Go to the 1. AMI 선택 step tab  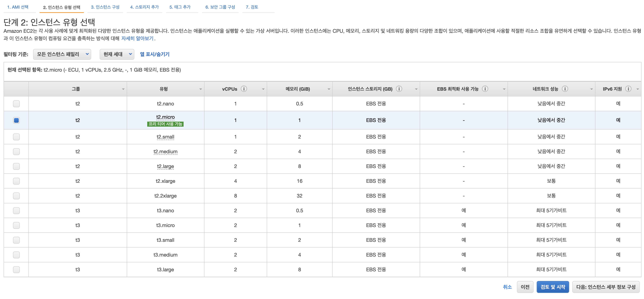tap(18, 7)
